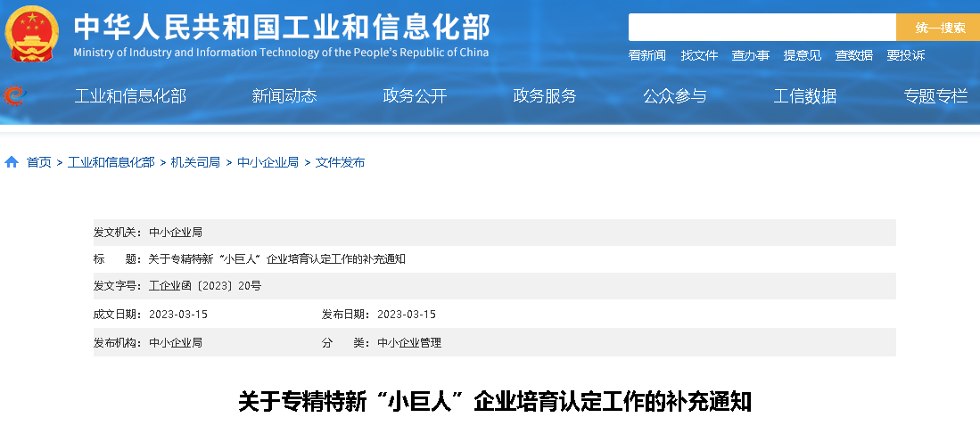
Task: Select 政务服务 in the navigation bar
Action: point(545,96)
